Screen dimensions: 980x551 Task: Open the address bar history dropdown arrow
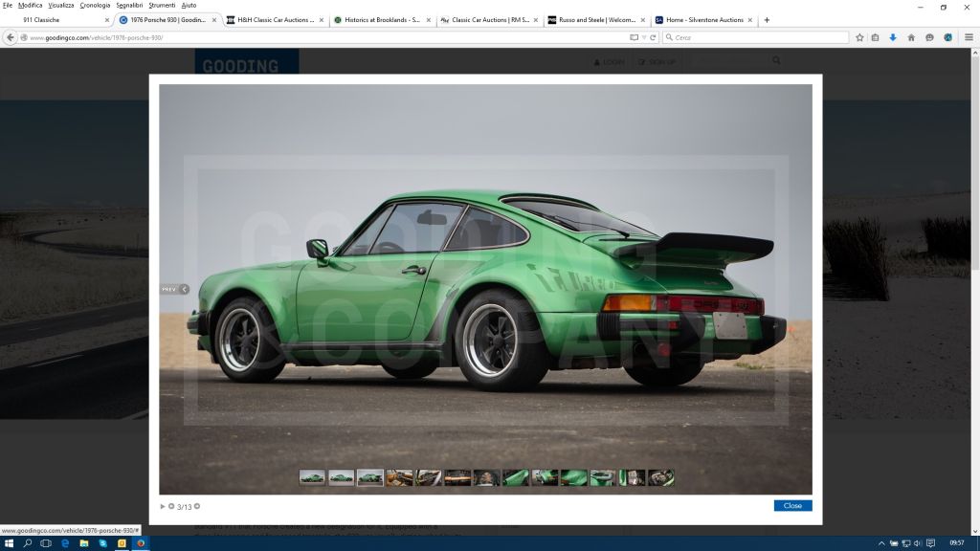[x=644, y=37]
